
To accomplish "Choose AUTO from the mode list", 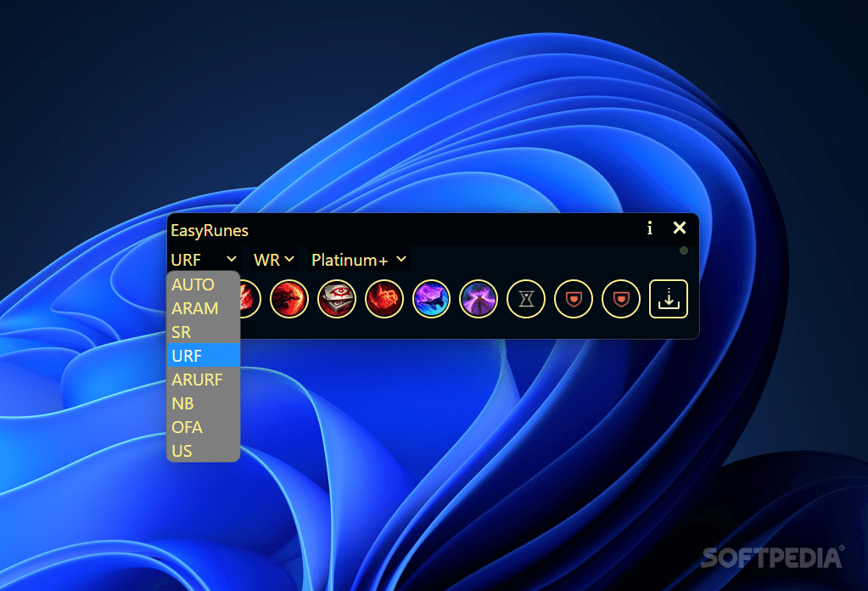I will [203, 284].
